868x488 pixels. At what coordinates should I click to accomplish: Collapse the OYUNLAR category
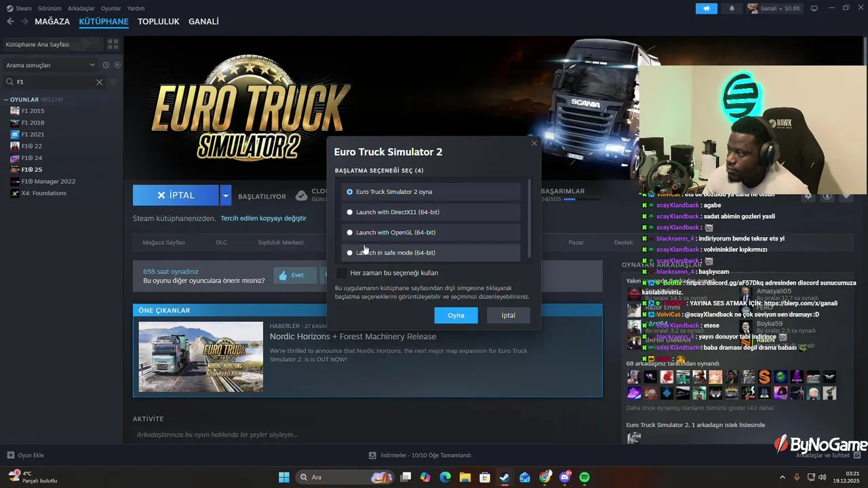click(6, 100)
